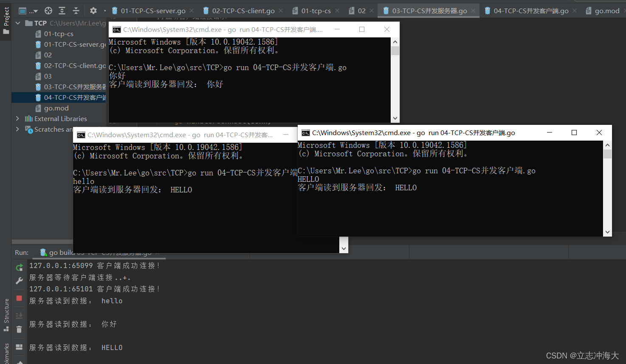Screen dimensions: 626x364
Task: Maximize the uppercase HELLO cmd window
Action: point(574,133)
